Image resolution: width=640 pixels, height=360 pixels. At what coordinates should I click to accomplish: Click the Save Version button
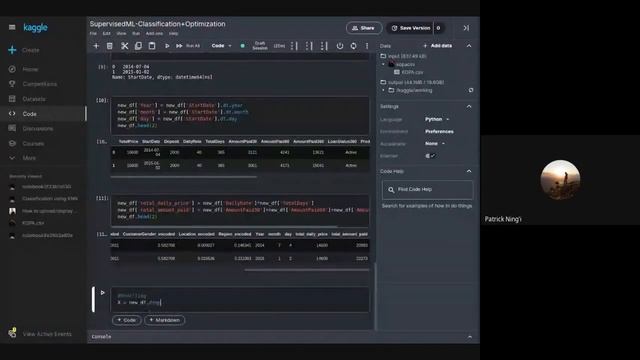pos(410,28)
